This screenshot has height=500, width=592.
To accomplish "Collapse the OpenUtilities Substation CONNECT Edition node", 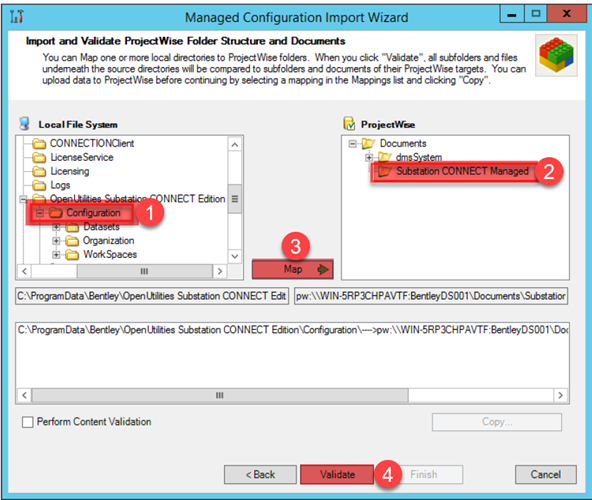I will 23,199.
